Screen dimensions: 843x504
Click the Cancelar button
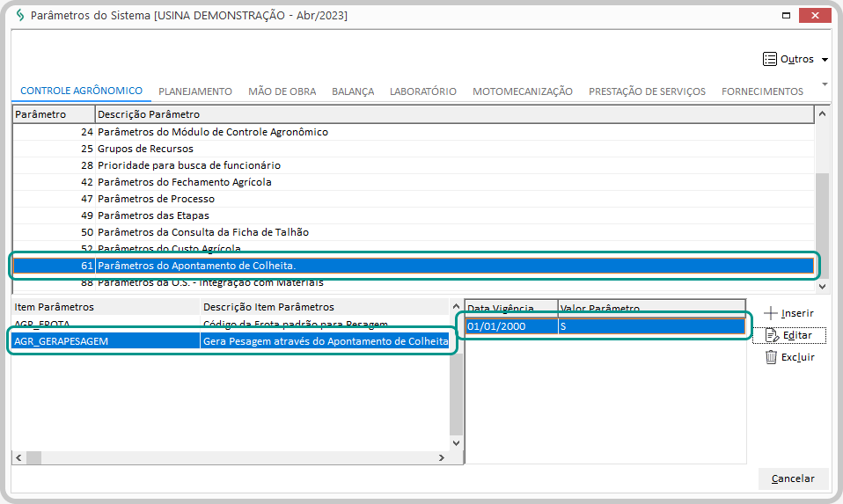(x=793, y=478)
